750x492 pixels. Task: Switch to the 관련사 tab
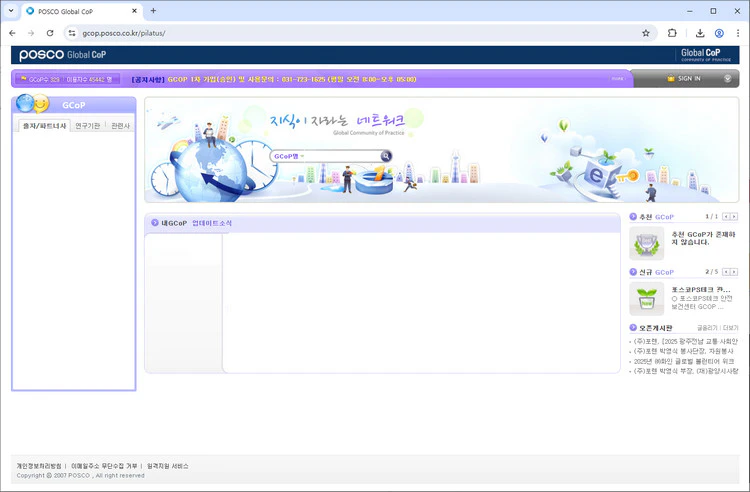coord(121,126)
